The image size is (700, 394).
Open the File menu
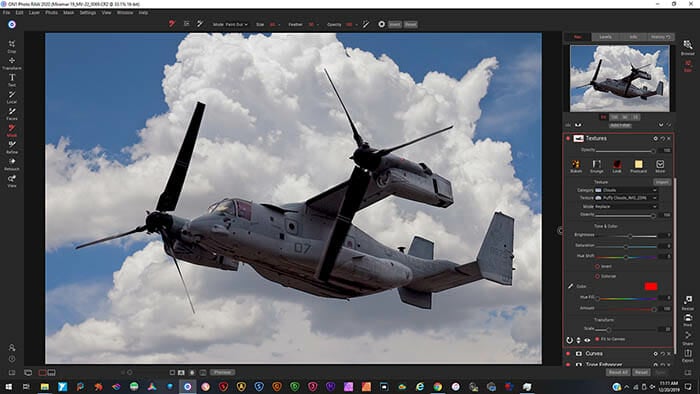click(x=7, y=12)
